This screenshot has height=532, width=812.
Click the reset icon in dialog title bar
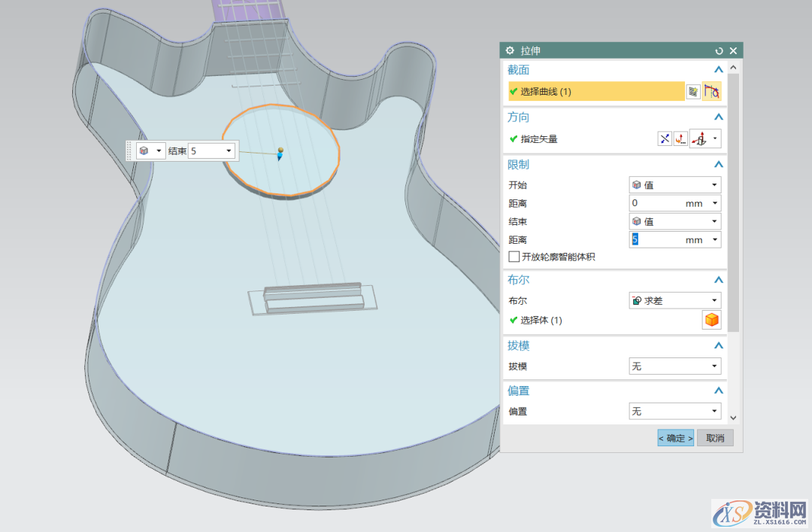point(720,50)
